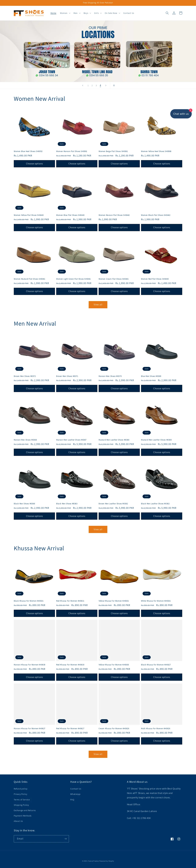
Task: Click the FT Shoes logo
Action: (x=29, y=13)
